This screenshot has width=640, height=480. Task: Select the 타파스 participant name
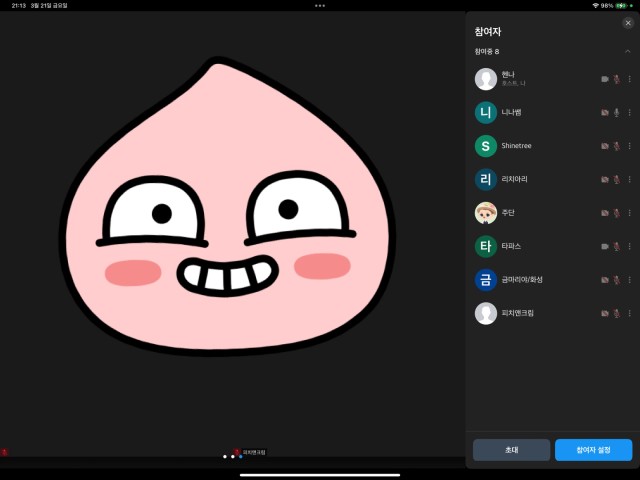coord(511,246)
